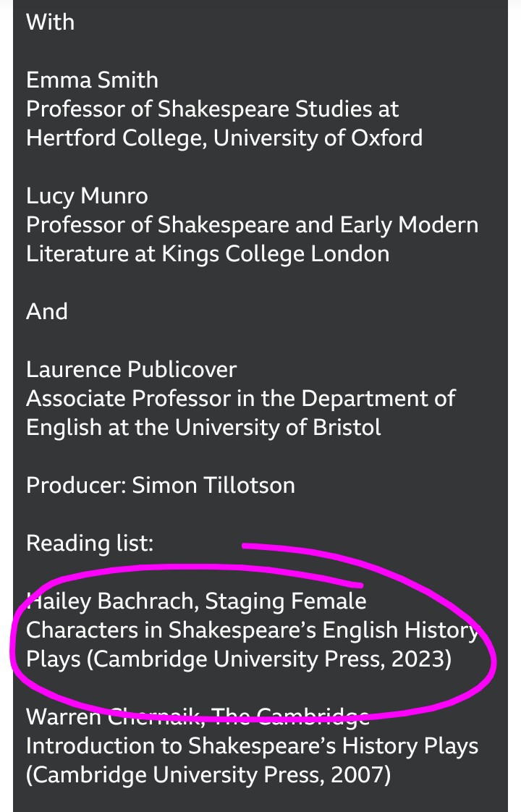Click the "Producer: Simon Tillotson" credit
This screenshot has width=521, height=812.
[161, 485]
